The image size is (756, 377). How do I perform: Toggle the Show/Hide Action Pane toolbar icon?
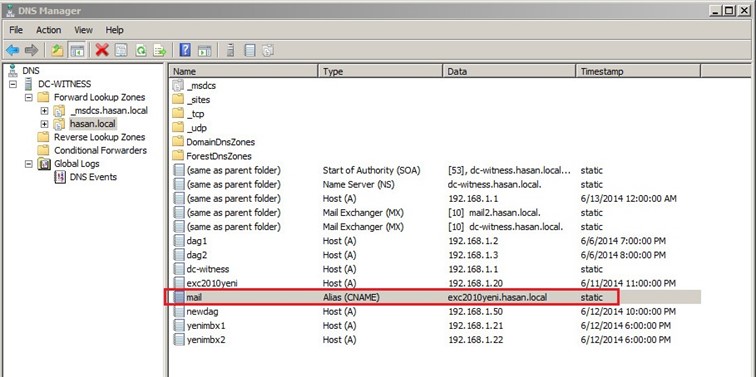click(x=204, y=50)
